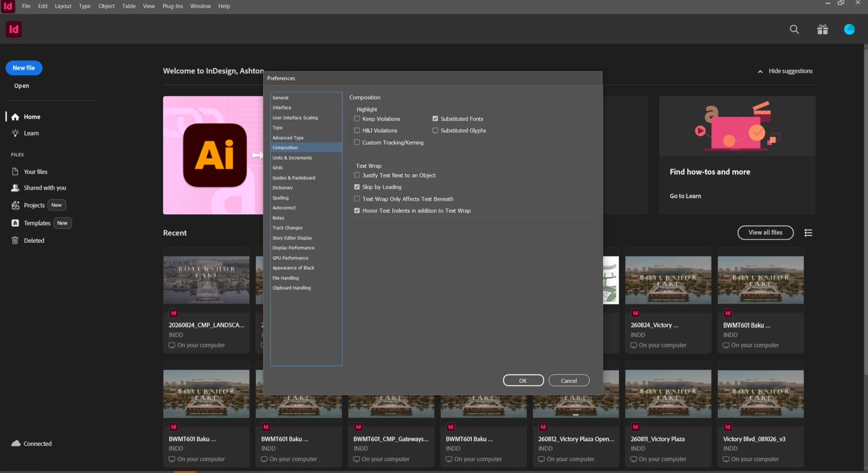
Task: Click the Learn lightbulb icon
Action: point(15,133)
